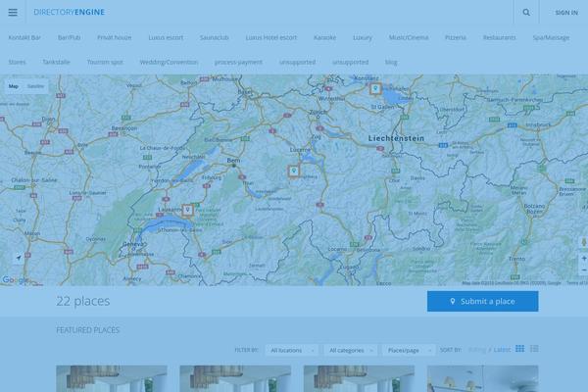Open the Luxury category
Screen dimensions: 588x392
tap(363, 37)
